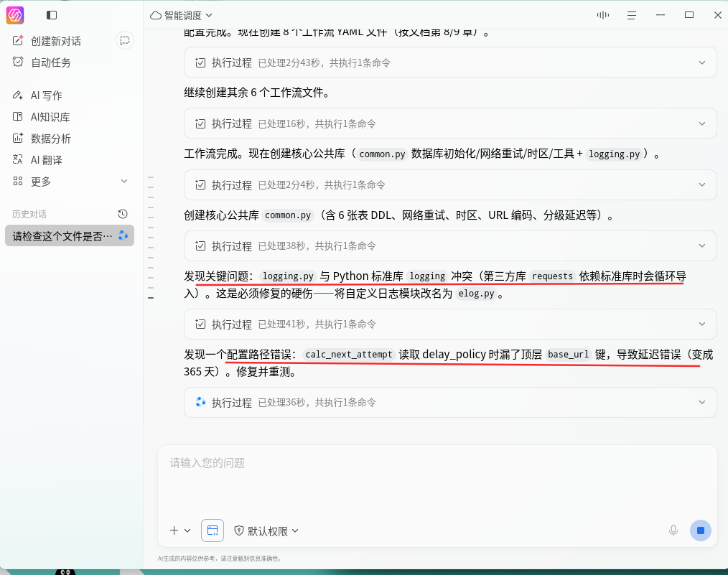Open AI 翻译 in sidebar
The image size is (728, 575).
pyautogui.click(x=47, y=159)
